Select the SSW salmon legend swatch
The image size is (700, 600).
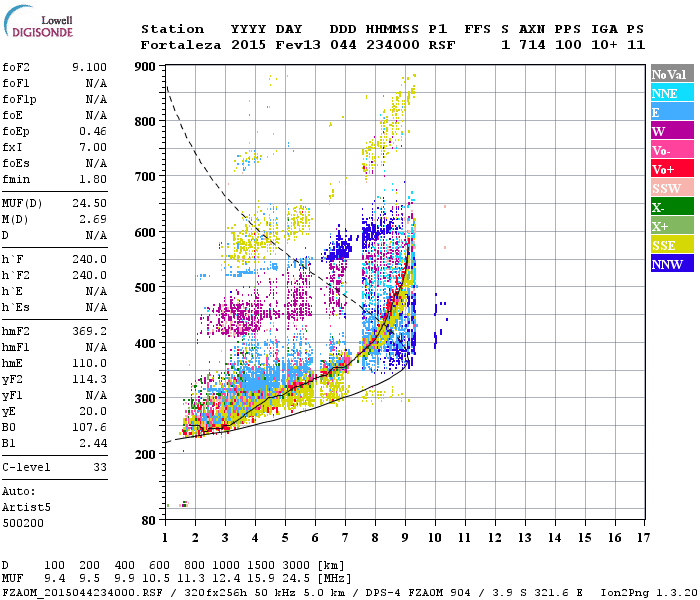(672, 188)
